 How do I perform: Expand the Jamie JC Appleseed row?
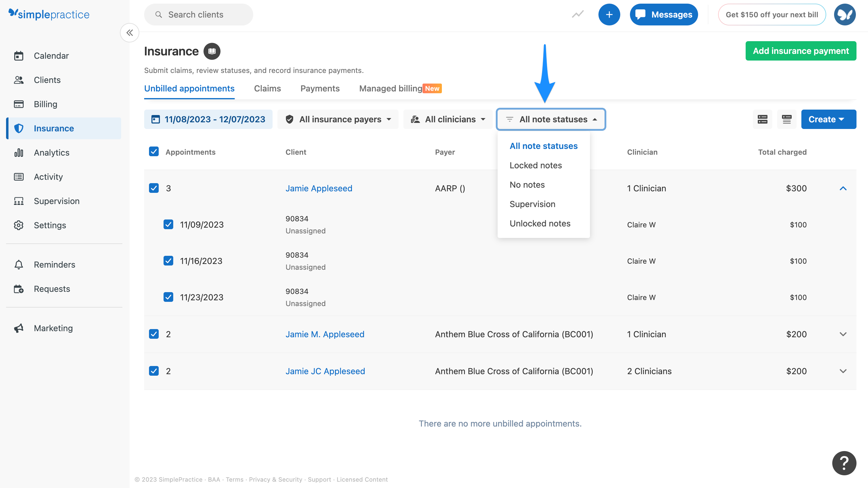[x=843, y=371]
